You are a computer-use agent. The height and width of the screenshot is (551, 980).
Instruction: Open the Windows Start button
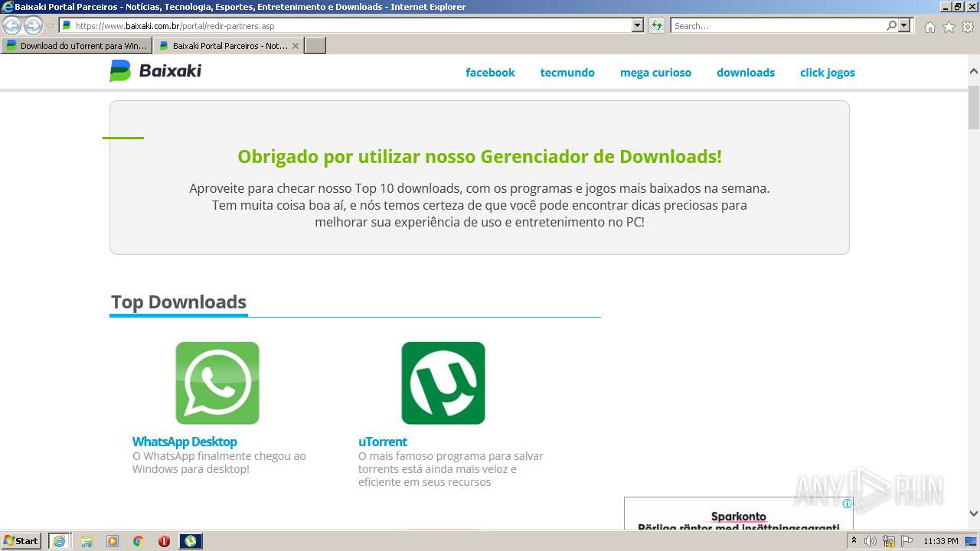pyautogui.click(x=21, y=541)
